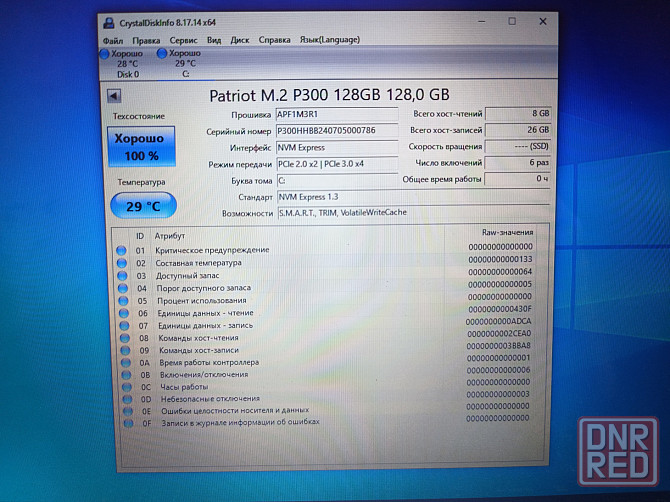Click the Raw-значения column header

click(x=507, y=232)
